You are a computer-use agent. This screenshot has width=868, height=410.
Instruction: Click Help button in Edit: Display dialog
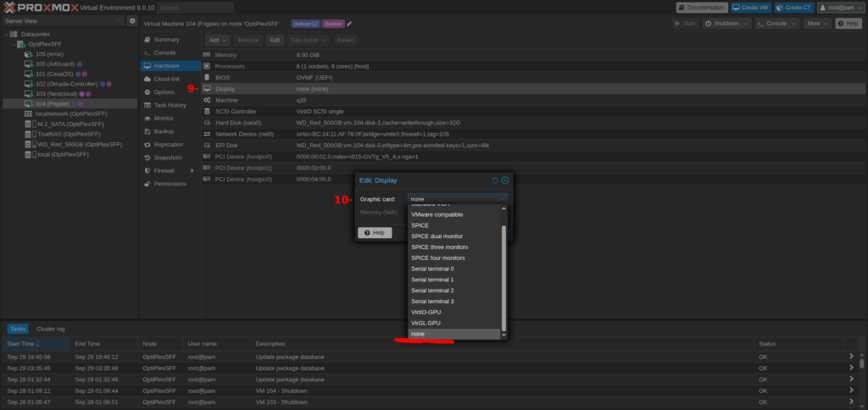(x=374, y=232)
